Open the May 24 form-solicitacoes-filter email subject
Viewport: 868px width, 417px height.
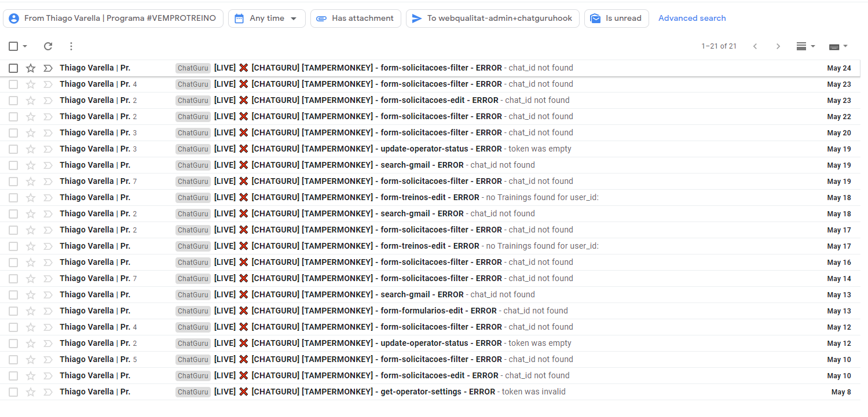pos(358,68)
